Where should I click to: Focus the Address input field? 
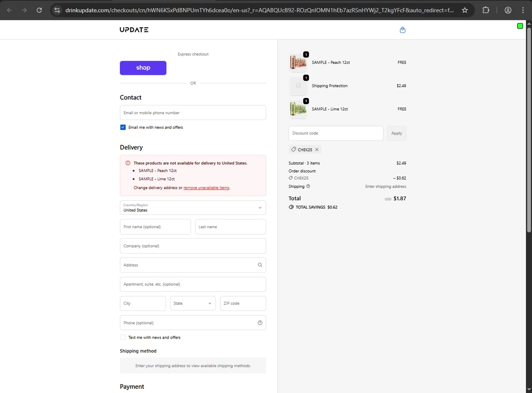point(193,265)
